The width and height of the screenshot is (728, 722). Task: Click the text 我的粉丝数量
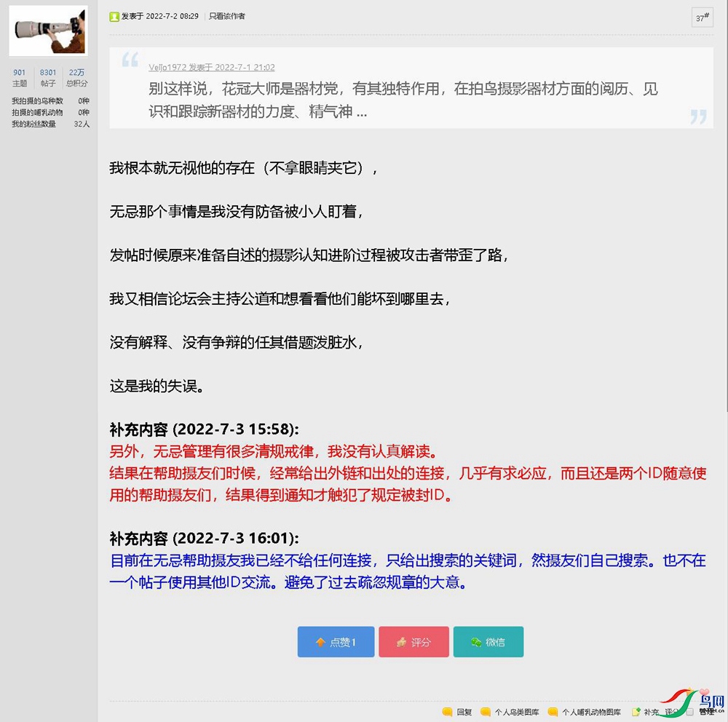[x=33, y=124]
